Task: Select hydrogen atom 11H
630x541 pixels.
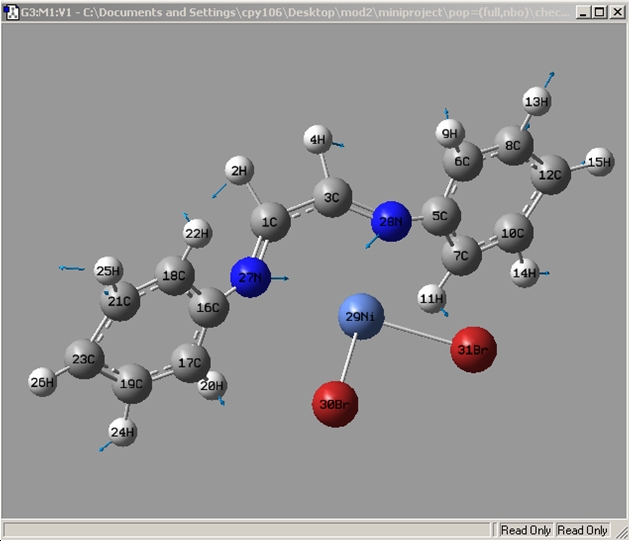Action: [x=432, y=299]
